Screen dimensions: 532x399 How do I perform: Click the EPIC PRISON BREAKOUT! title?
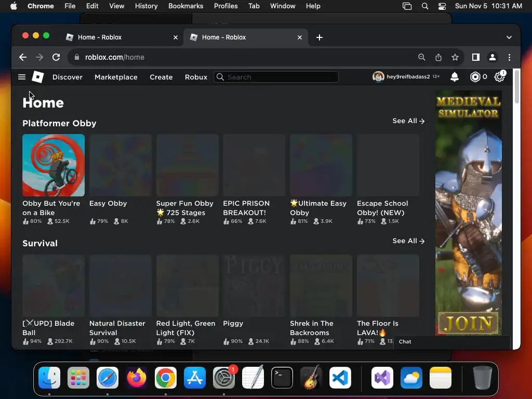click(246, 208)
